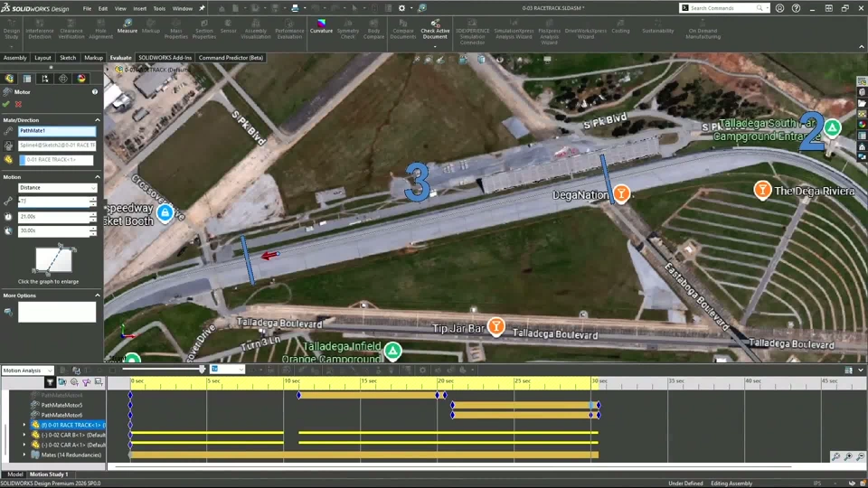Open the Options gear in top toolbar
The image size is (868, 488).
[x=401, y=8]
